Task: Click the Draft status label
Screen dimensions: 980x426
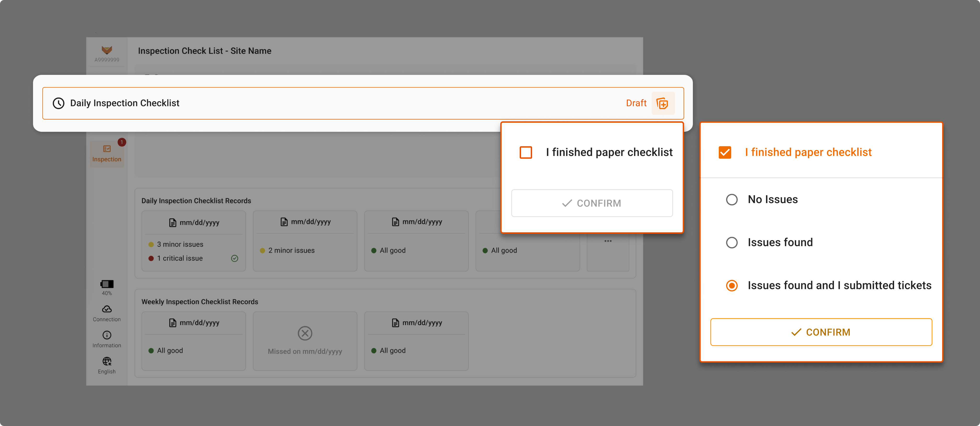Action: pos(636,103)
